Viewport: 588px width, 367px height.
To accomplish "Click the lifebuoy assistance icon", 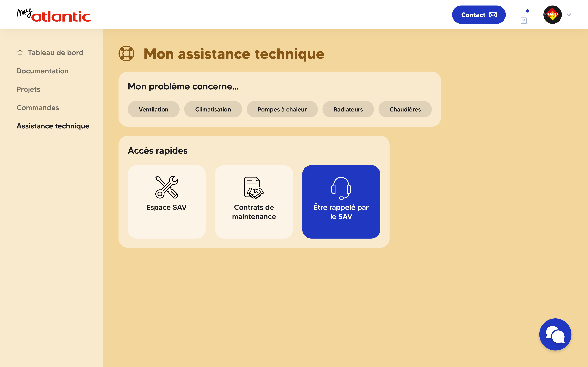I will coord(126,53).
